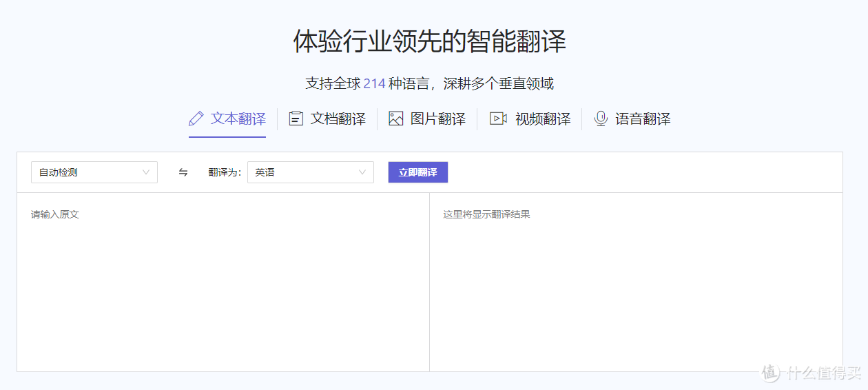Switch to the 文本翻译 tab
This screenshot has height=390, width=868.
click(x=238, y=119)
